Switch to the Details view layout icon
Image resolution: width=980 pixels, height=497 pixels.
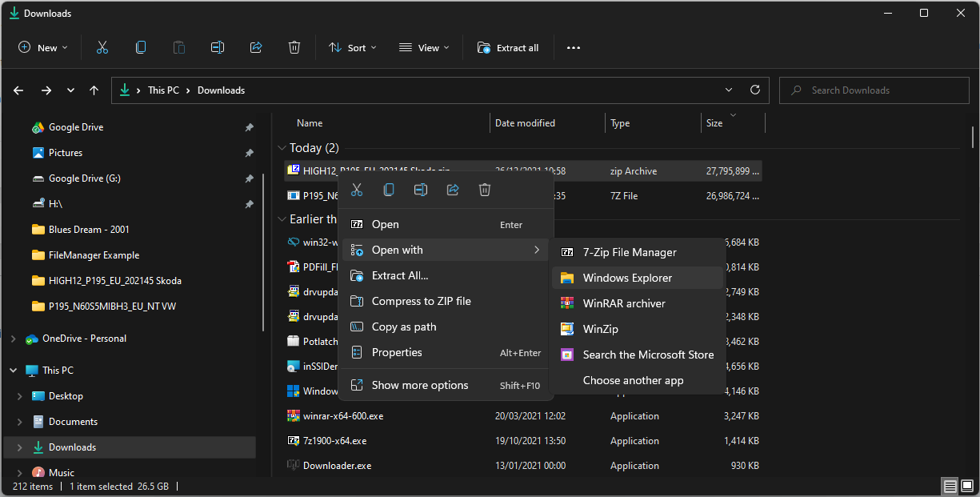click(x=950, y=486)
